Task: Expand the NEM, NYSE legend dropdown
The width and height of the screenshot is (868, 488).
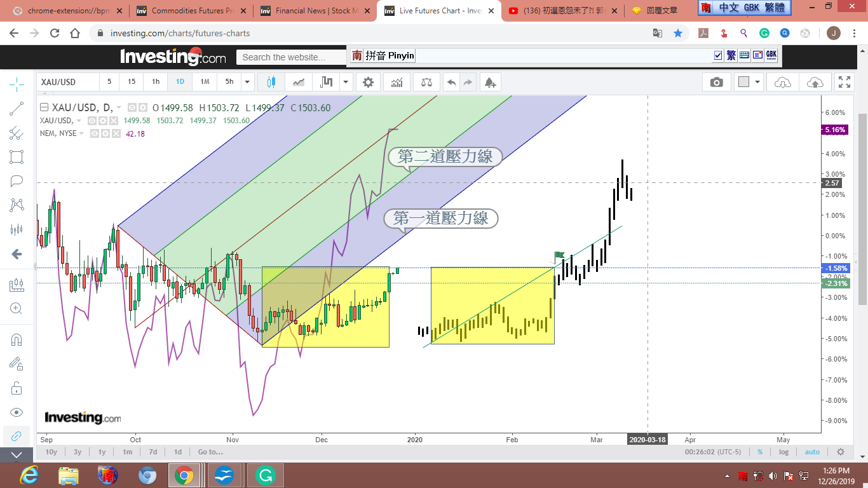Action: click(x=82, y=133)
